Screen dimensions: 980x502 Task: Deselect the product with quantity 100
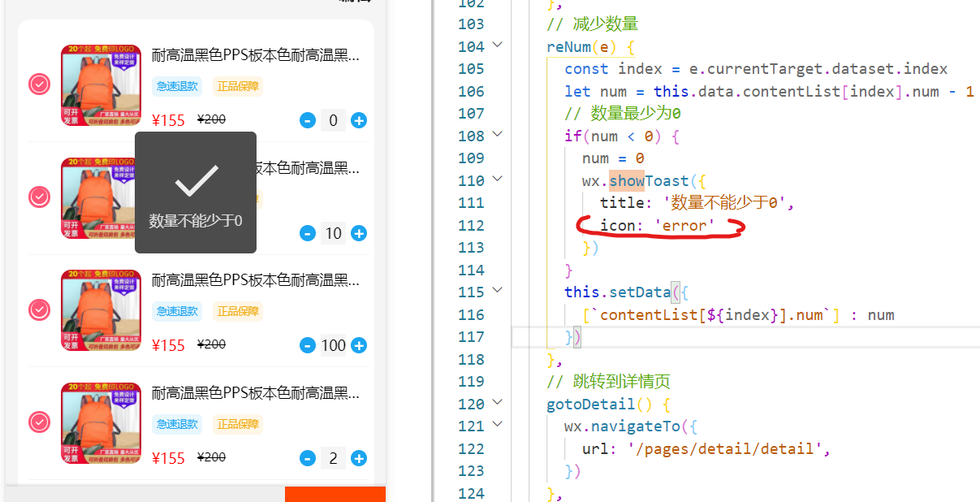40,309
